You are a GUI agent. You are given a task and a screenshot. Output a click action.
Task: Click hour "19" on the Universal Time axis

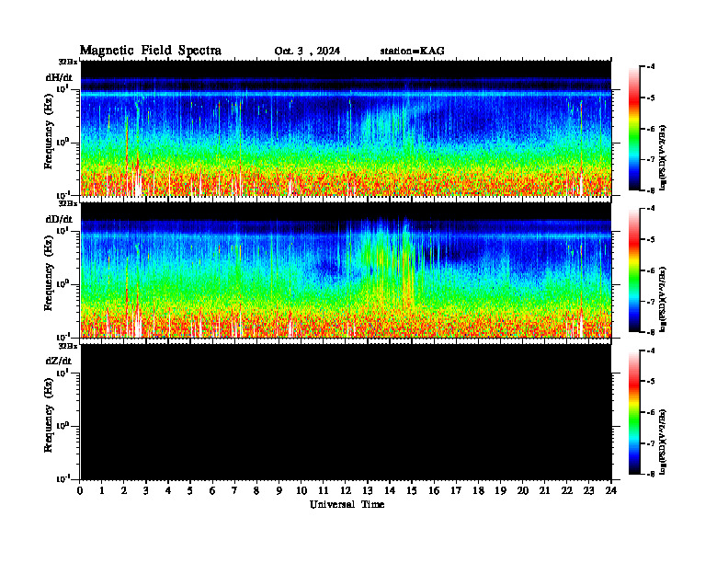click(500, 490)
